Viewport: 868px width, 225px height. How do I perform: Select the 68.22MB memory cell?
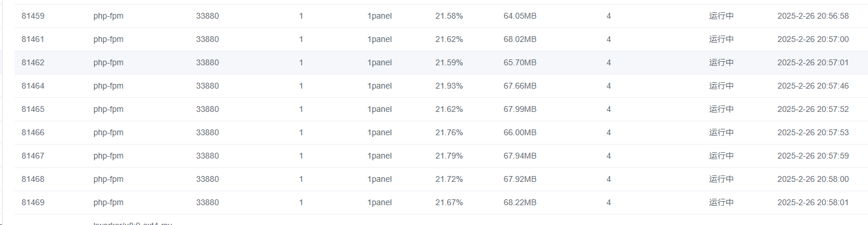(520, 202)
